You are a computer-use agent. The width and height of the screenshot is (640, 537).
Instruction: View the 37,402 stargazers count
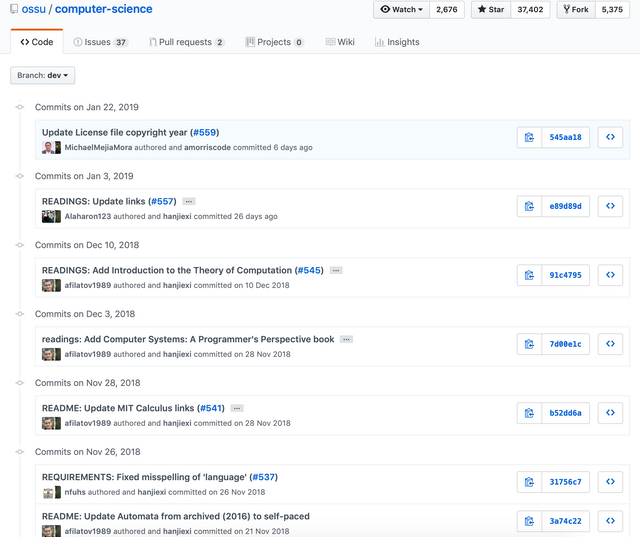tap(530, 9)
